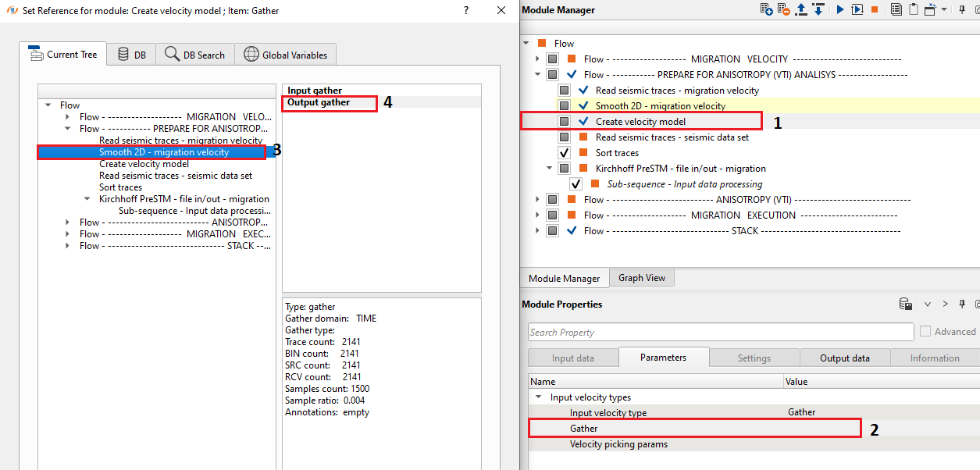Select Output gather in the reference list
This screenshot has height=470, width=980.
[319, 102]
